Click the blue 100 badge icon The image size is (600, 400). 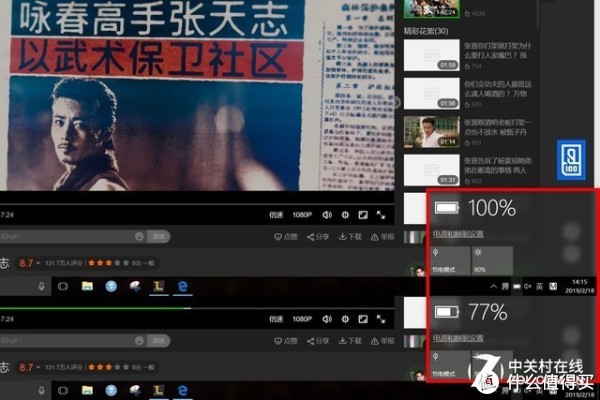571,160
